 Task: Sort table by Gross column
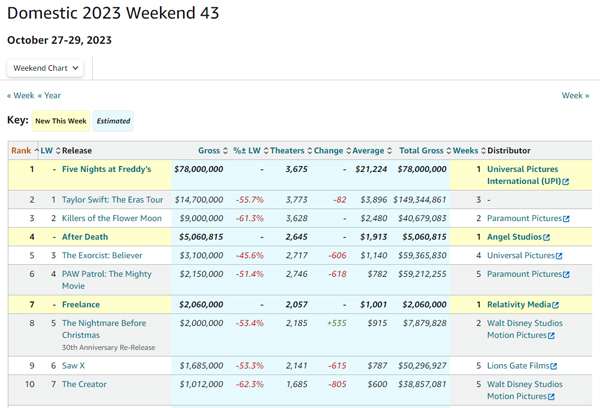213,150
